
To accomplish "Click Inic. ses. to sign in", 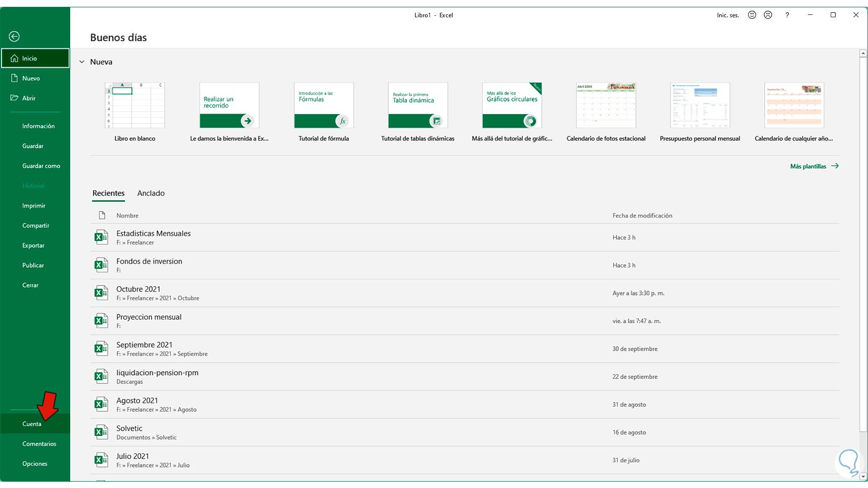I will [728, 15].
